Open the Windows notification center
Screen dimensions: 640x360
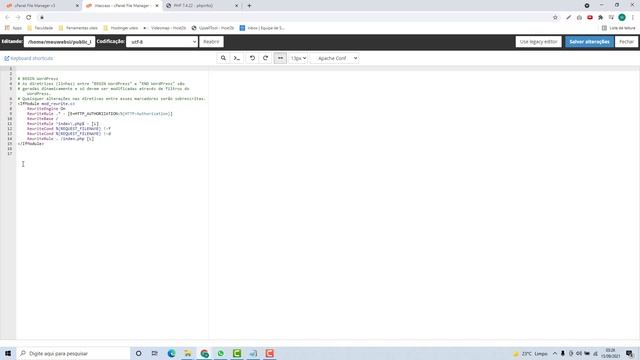[x=629, y=353]
